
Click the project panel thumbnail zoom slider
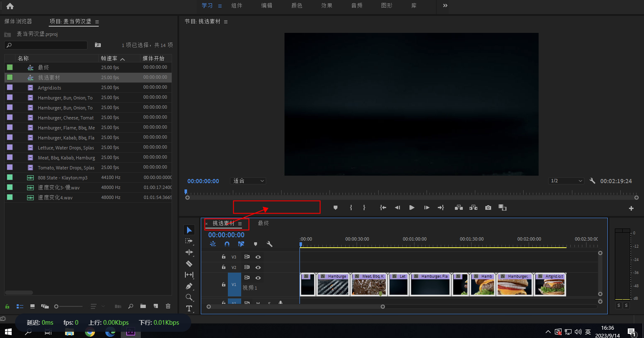click(x=69, y=306)
